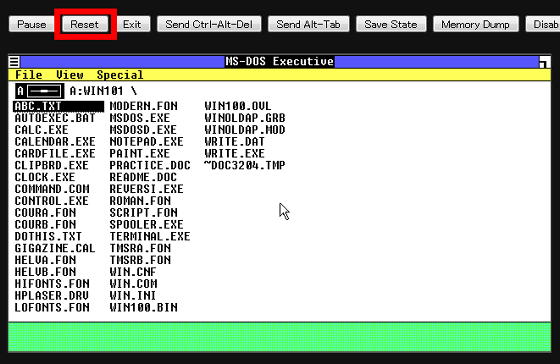560x364 pixels.
Task: Select WRITE.EXE file
Action: [x=234, y=154]
